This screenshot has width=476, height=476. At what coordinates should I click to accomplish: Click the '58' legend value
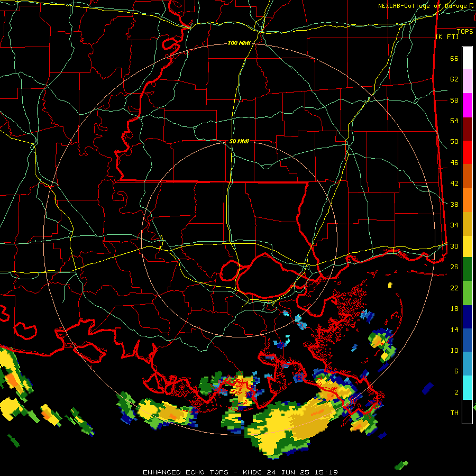[454, 100]
